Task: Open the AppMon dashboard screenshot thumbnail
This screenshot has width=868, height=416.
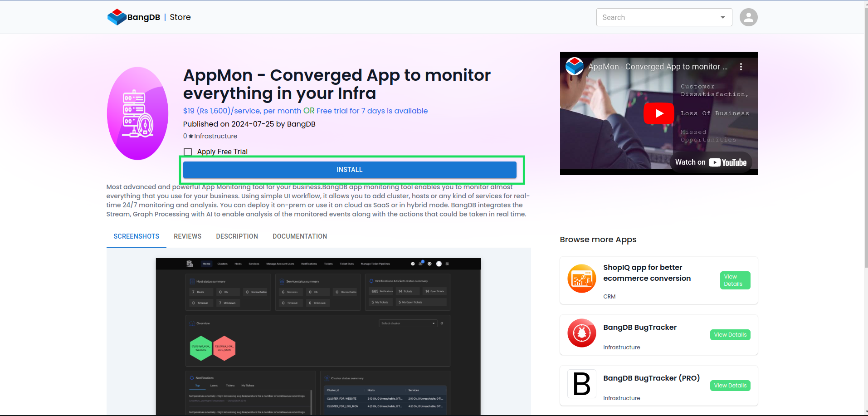Action: [x=318, y=337]
